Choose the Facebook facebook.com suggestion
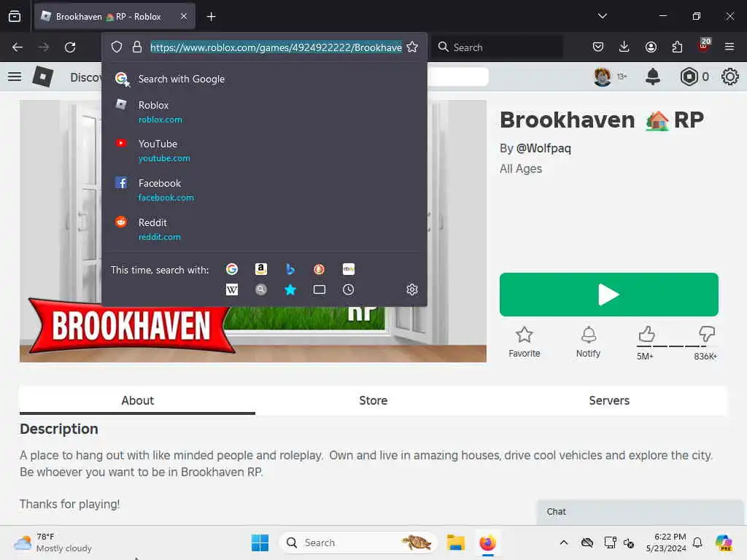747x560 pixels. (x=264, y=190)
